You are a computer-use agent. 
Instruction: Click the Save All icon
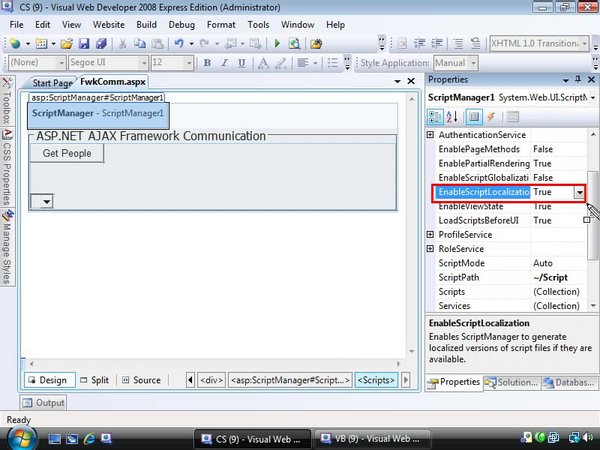tap(101, 44)
